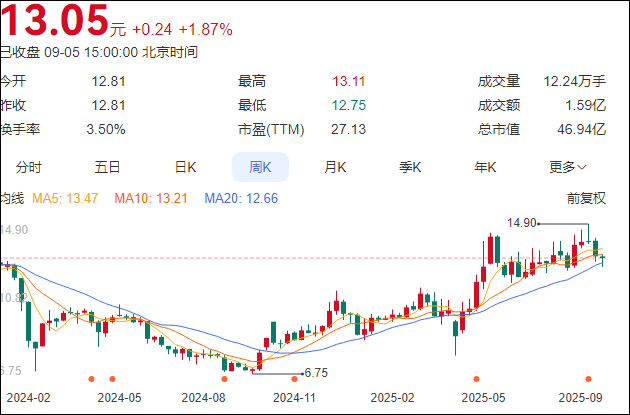Image resolution: width=630 pixels, height=415 pixels.
Task: Select the 周K weekly candlestick tab
Action: click(x=260, y=167)
